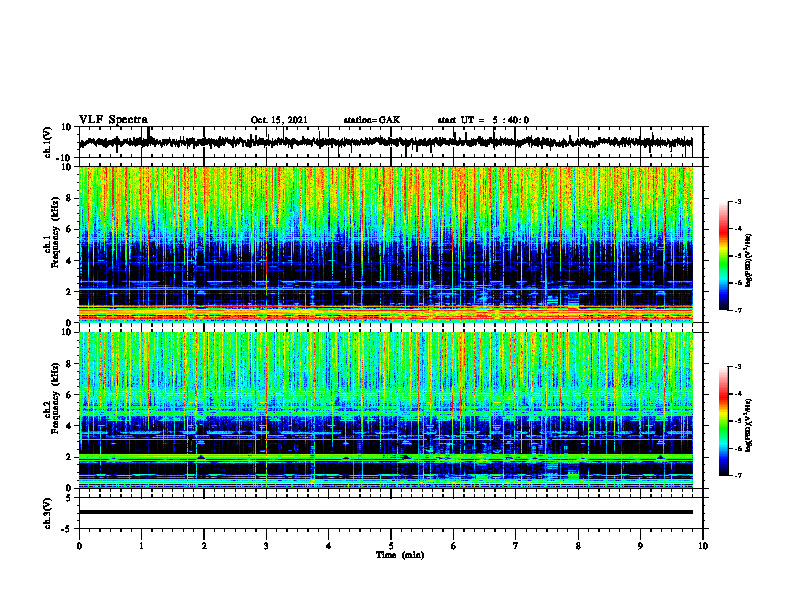Viewport: 792px width, 612px height.
Task: Click the "1" tick on the time axis
Action: pos(141,546)
